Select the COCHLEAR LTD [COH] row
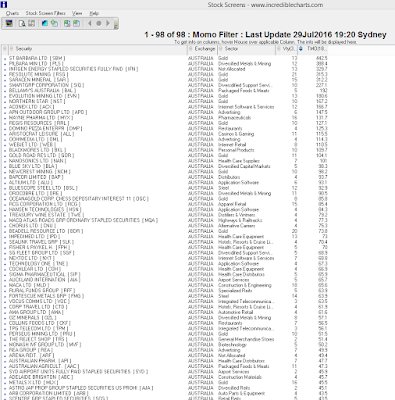 click(x=165, y=269)
